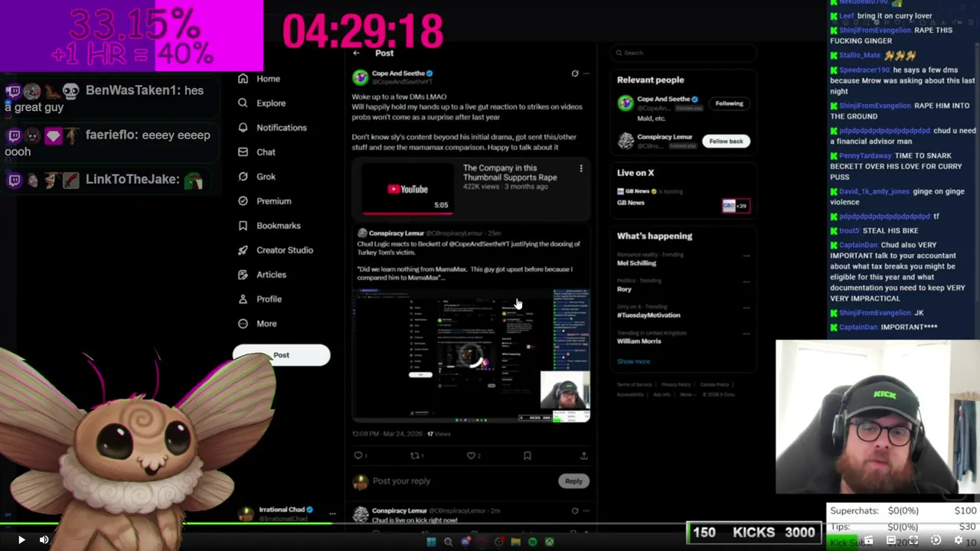Select Notifications in X navigation
This screenshot has height=551, width=980.
coord(281,128)
